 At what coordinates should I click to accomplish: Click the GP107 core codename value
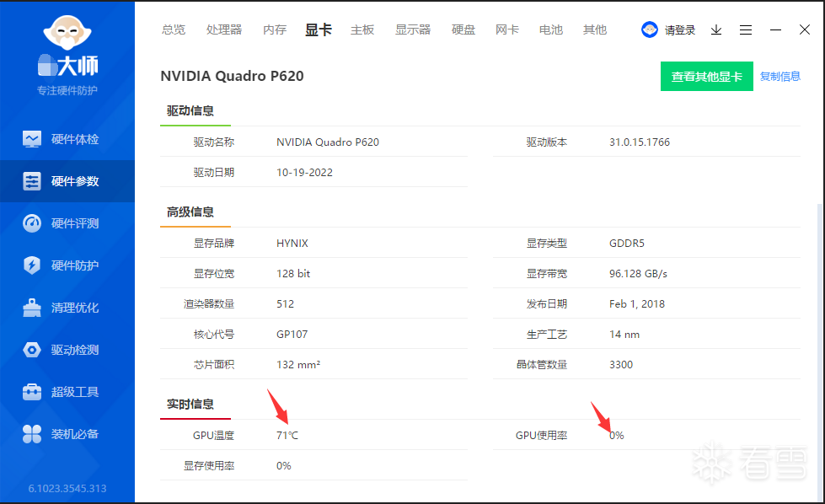[x=292, y=335]
